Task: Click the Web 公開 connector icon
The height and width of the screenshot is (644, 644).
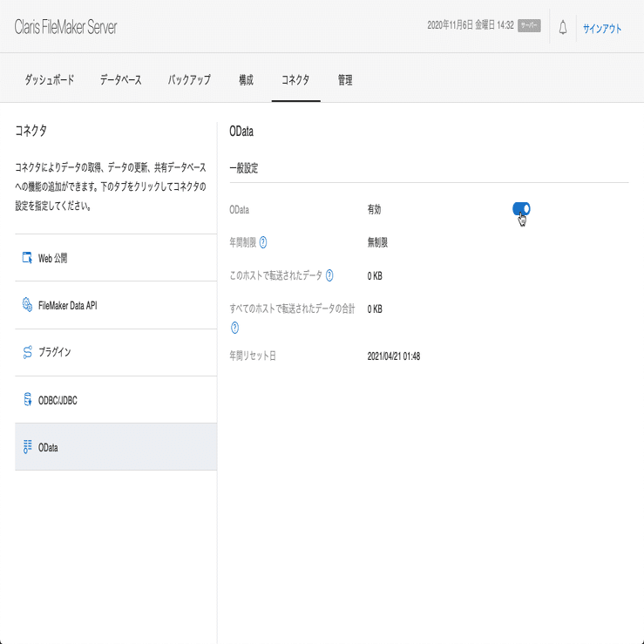Action: [27, 258]
